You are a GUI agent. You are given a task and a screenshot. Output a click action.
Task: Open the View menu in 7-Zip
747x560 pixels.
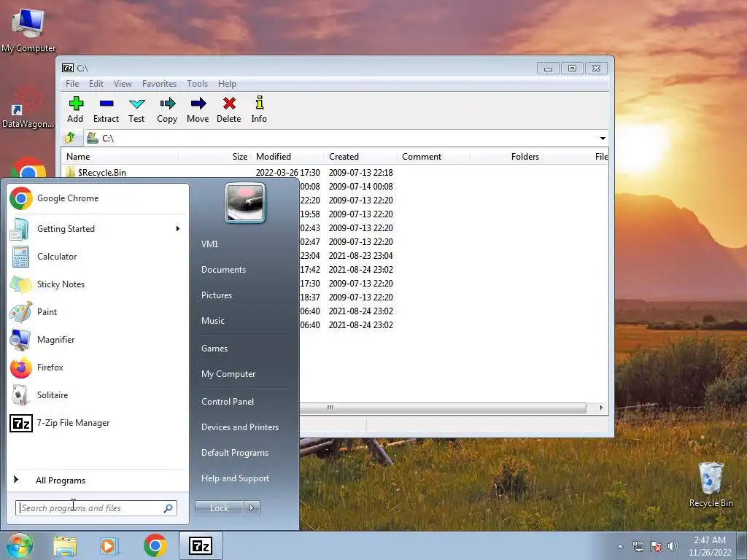point(123,84)
